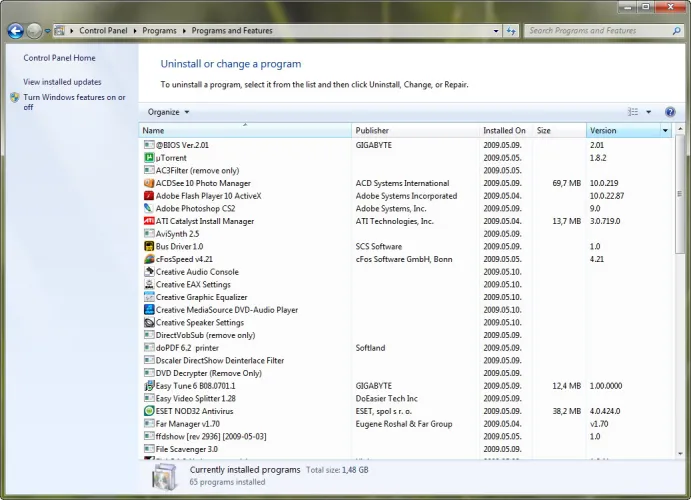
Task: Sort by the Name column header
Action: pyautogui.click(x=245, y=130)
